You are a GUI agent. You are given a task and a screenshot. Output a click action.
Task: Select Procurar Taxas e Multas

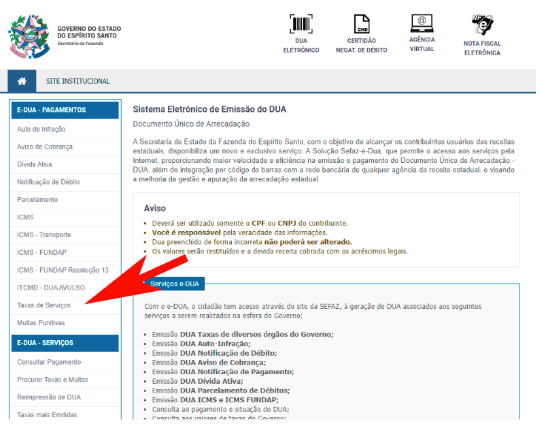click(53, 380)
